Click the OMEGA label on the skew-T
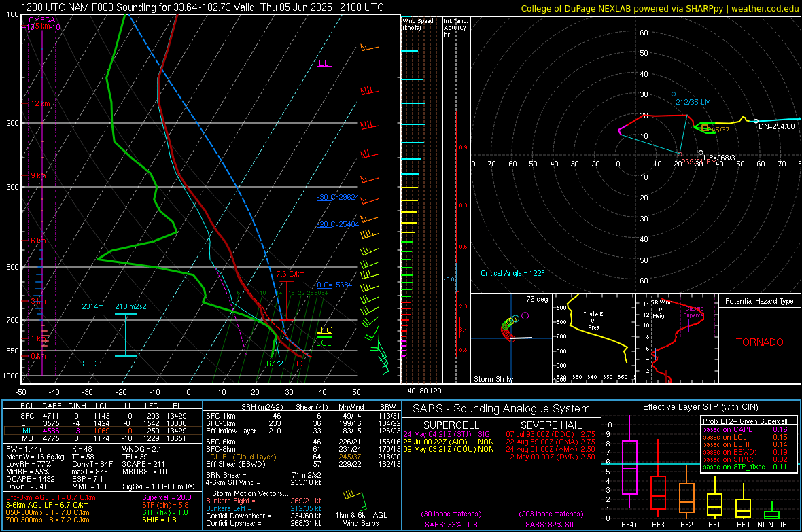The width and height of the screenshot is (802, 532). click(x=42, y=20)
